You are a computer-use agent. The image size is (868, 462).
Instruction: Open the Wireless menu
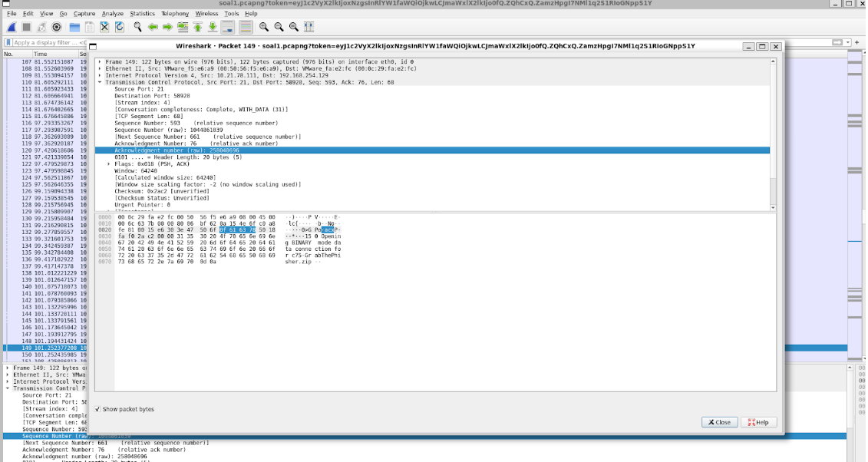point(206,13)
